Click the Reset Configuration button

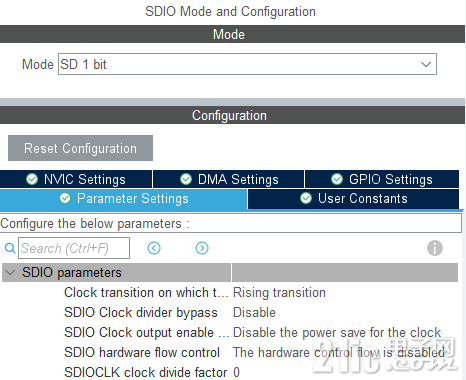click(x=80, y=148)
